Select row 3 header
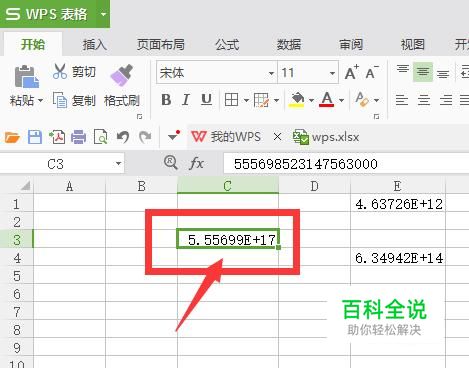Screen dimensions: 469x368 point(17,240)
